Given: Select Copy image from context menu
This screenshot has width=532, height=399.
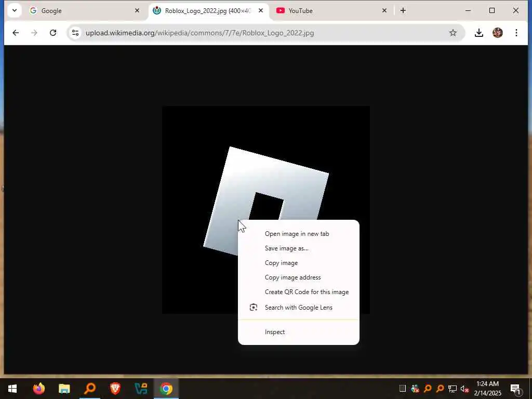Looking at the screenshot, I should pos(299,263).
